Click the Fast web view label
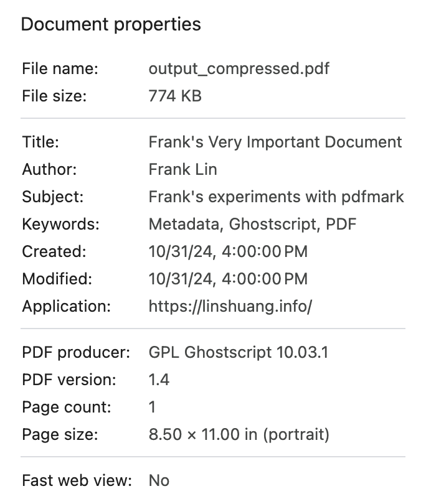 click(x=77, y=481)
